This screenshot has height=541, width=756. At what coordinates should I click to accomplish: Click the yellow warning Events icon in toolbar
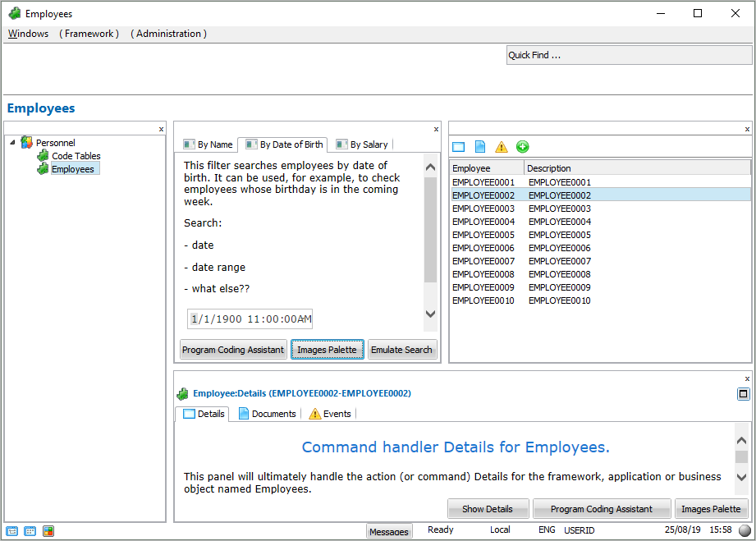point(502,147)
